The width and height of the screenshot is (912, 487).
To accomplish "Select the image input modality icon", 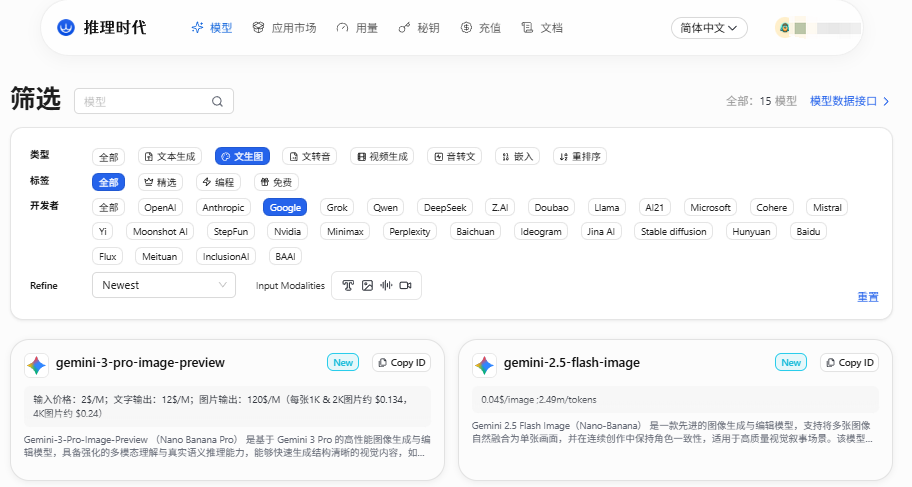I will [x=367, y=285].
